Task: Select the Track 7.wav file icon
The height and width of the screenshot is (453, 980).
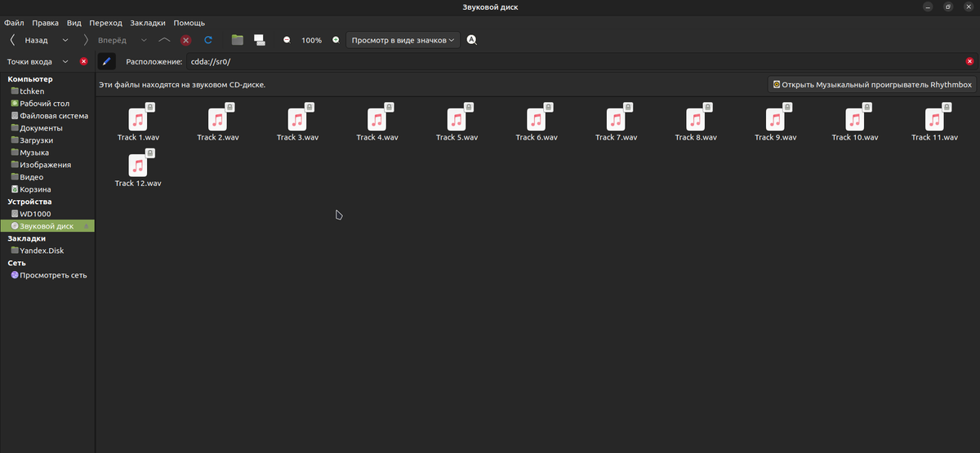Action: 616,120
